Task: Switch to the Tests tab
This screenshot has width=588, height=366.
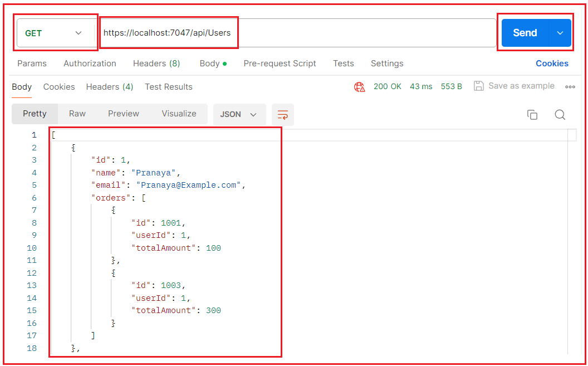Action: pos(343,64)
